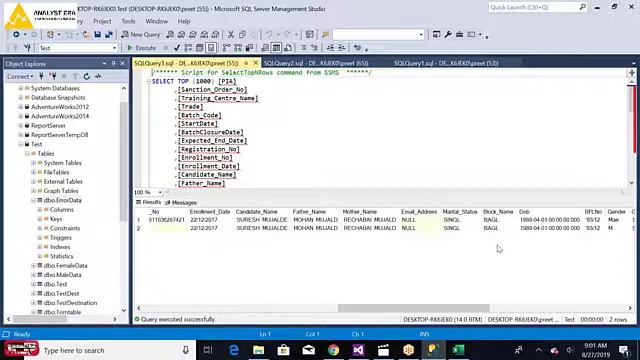Click the Execute button
The width and height of the screenshot is (640, 360).
click(x=142, y=48)
